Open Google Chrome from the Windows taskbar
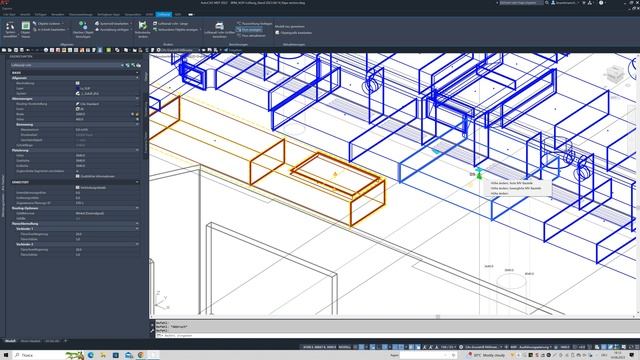 tap(141, 355)
